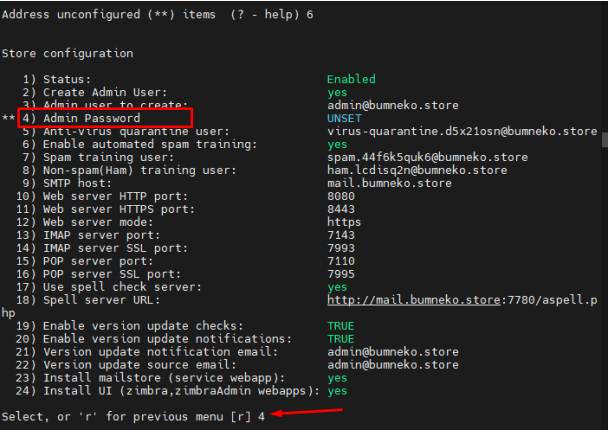Click the terminal vertical scrollbar thumb

coord(605,140)
